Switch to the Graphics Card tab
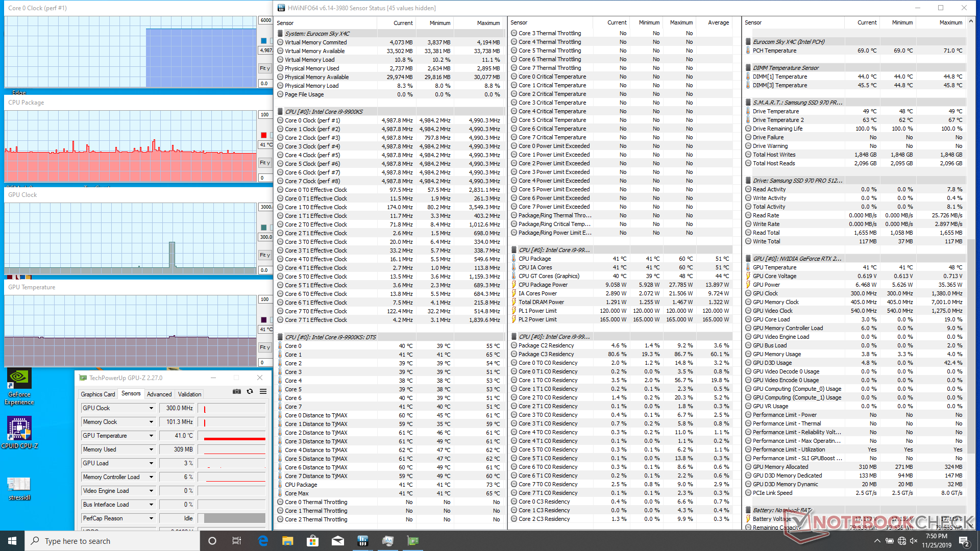 (97, 394)
